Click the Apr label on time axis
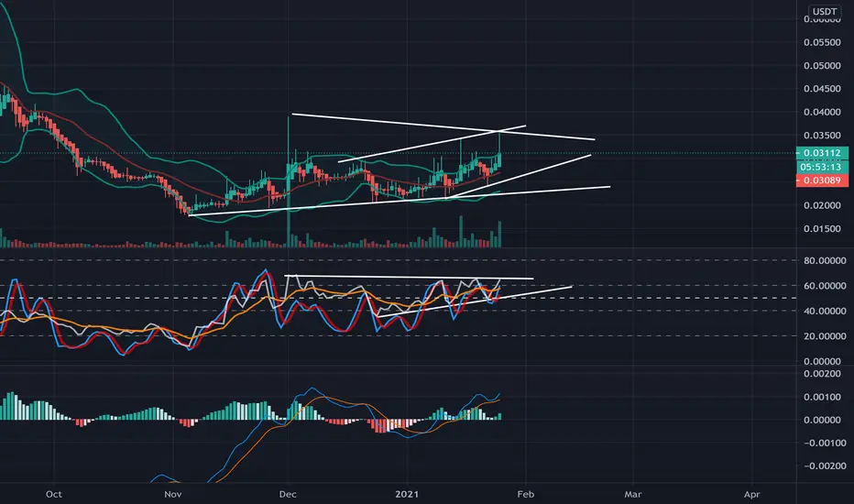This screenshot has height=504, width=854. tap(751, 494)
